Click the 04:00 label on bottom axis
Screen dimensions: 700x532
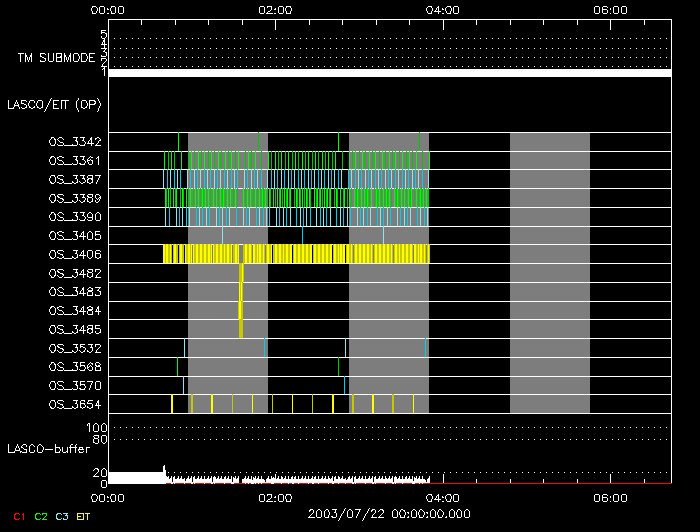(x=442, y=497)
